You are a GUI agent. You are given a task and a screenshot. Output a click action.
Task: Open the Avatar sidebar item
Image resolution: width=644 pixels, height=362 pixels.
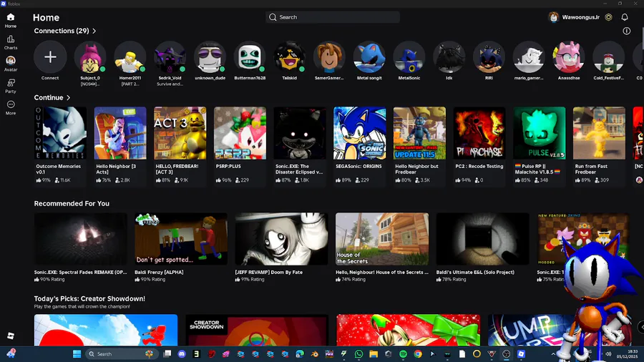click(x=11, y=64)
